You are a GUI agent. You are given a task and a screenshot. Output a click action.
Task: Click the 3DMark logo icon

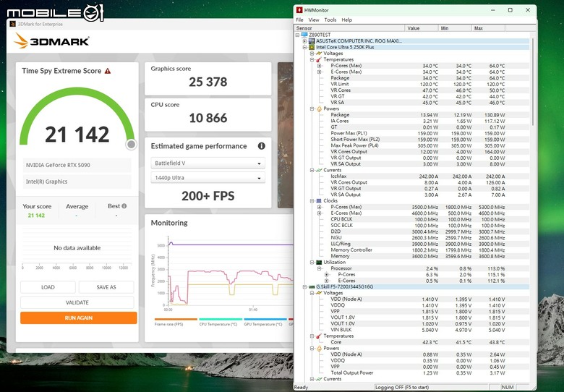tap(21, 41)
